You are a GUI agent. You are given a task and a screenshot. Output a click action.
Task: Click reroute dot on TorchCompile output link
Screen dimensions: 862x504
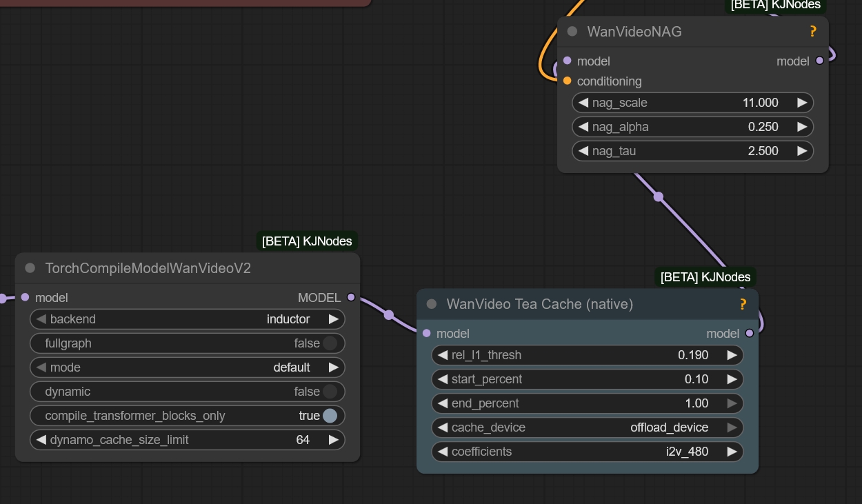pos(389,315)
